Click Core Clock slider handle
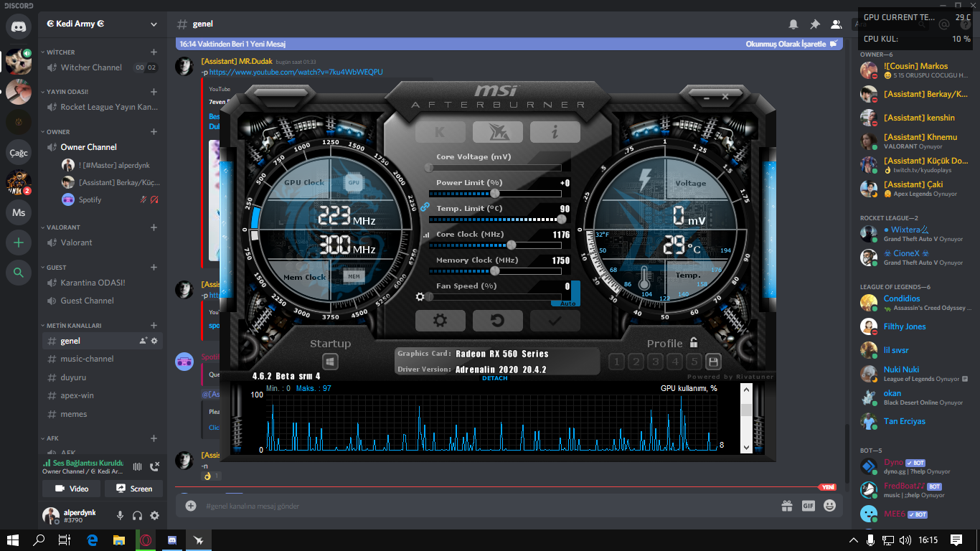This screenshot has width=980, height=551. coord(512,245)
